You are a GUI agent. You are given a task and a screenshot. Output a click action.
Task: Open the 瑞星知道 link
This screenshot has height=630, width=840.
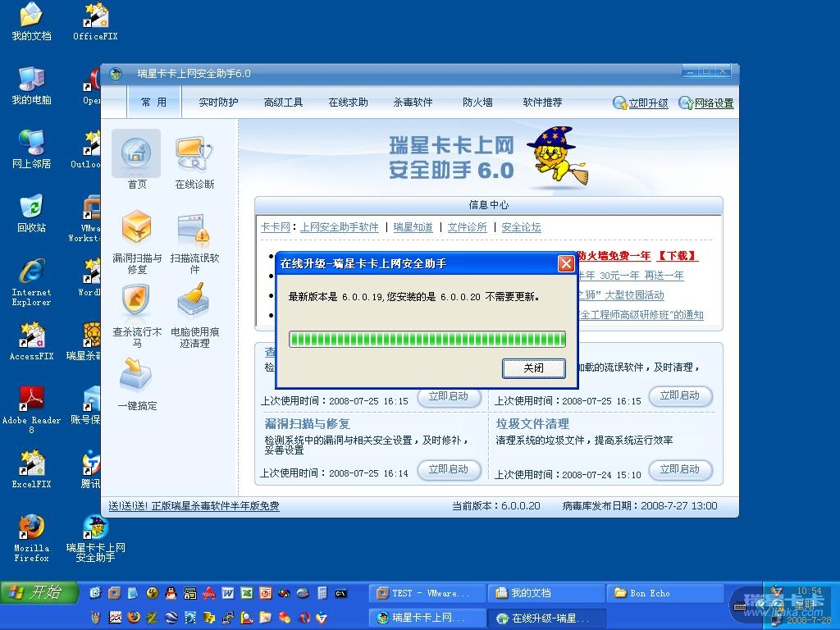[413, 227]
